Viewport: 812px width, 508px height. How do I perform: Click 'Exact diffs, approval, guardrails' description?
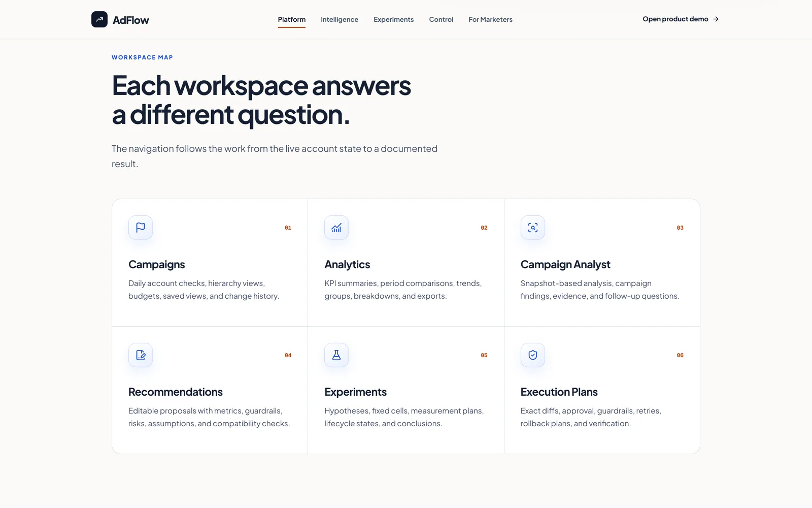(591, 417)
